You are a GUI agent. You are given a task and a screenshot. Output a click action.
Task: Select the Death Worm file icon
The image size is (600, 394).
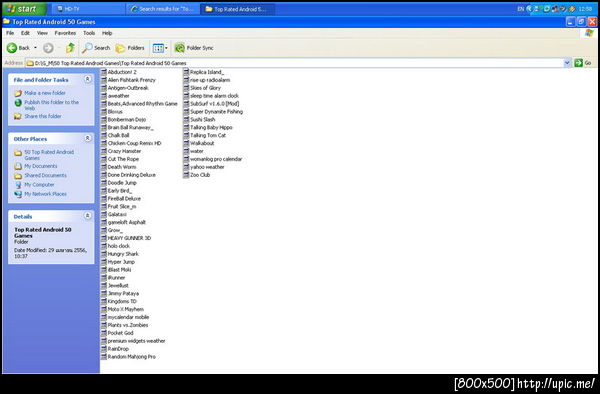pos(104,167)
